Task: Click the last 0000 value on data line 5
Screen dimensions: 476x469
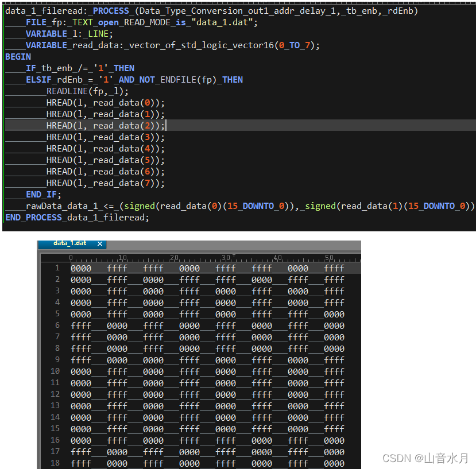Action: (x=334, y=315)
